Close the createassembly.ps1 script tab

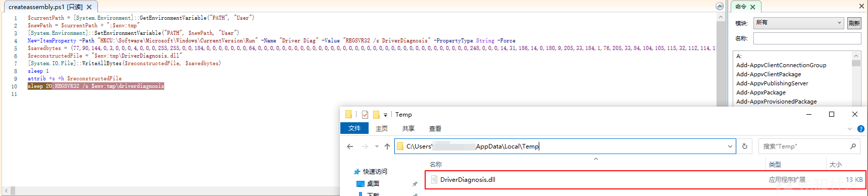89,7
